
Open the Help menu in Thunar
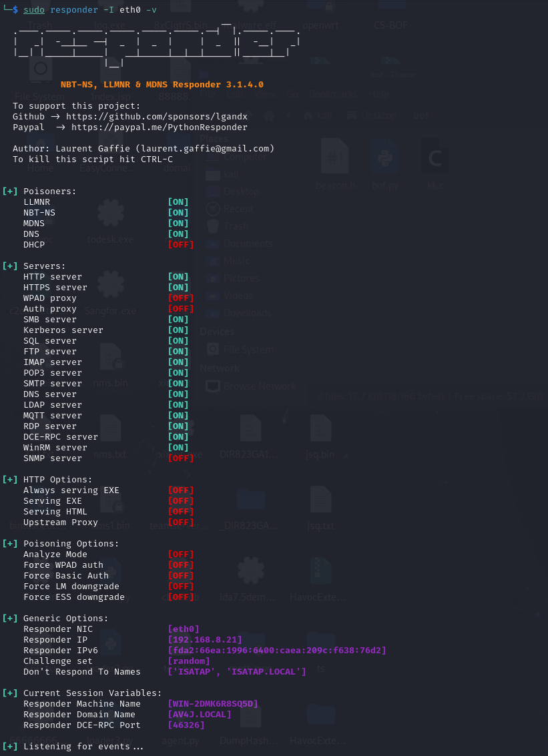point(378,94)
